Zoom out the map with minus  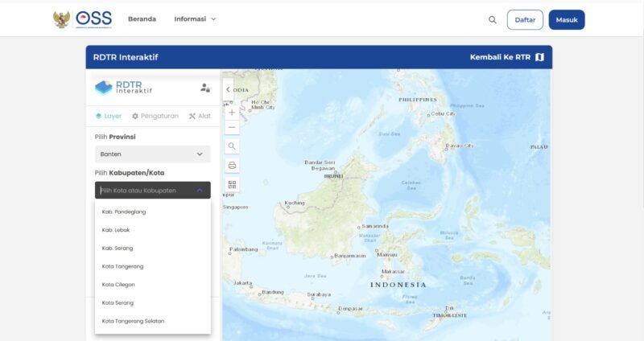click(x=232, y=127)
